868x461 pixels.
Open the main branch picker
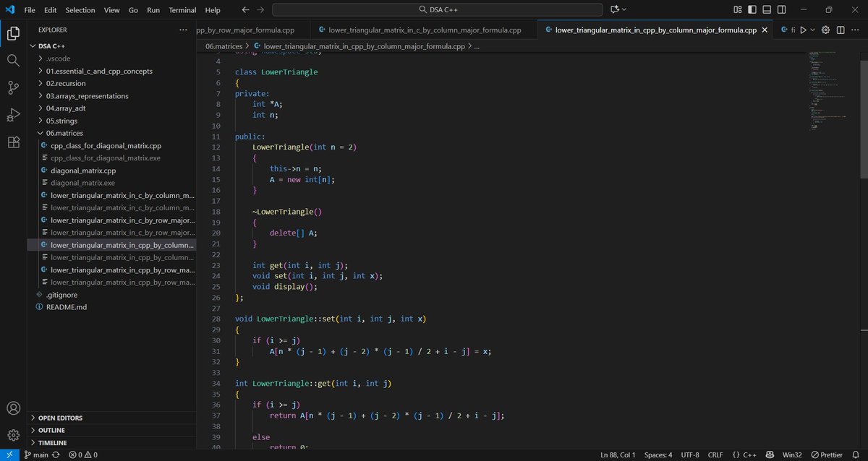pyautogui.click(x=36, y=454)
